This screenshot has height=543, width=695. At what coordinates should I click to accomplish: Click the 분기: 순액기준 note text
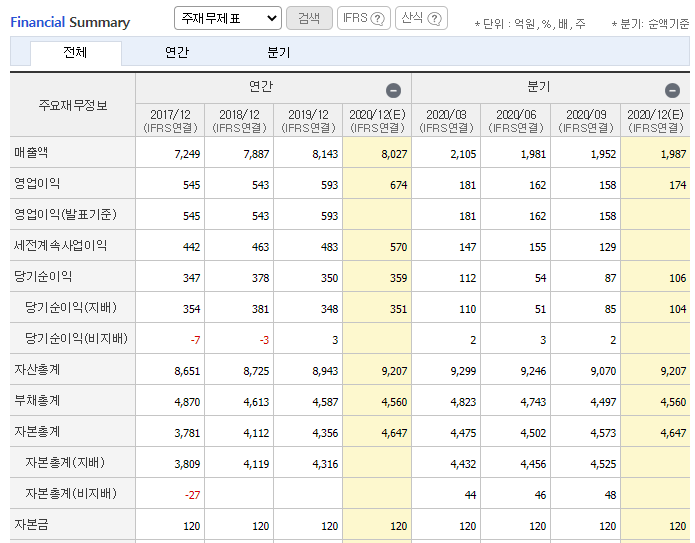650,24
